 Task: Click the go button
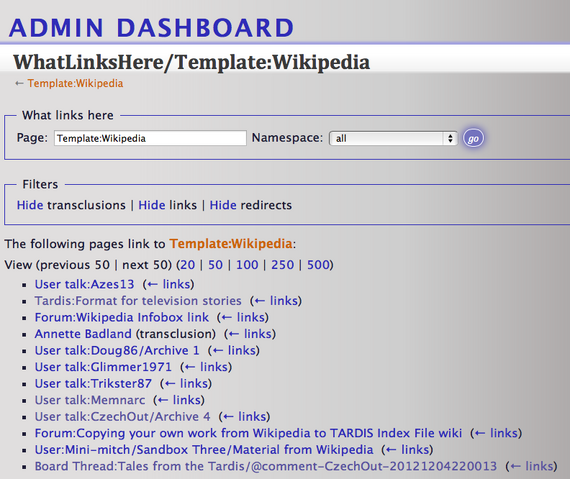(473, 138)
